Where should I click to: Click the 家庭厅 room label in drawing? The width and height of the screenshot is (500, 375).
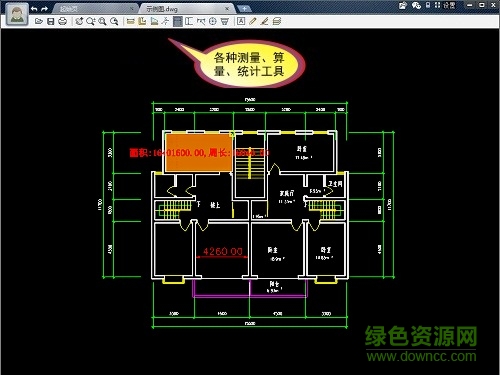pyautogui.click(x=287, y=193)
